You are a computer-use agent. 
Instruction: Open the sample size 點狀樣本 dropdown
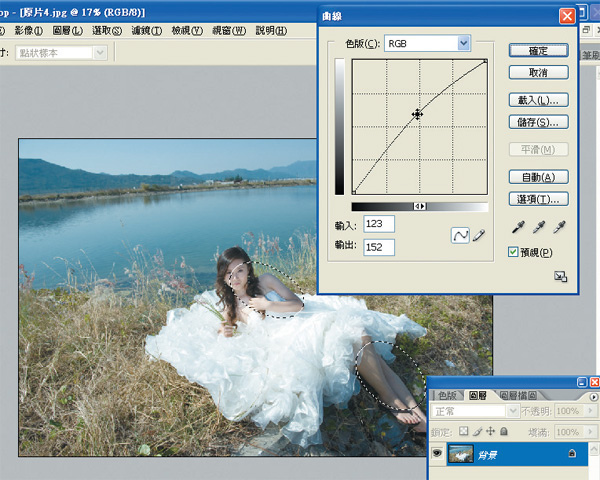coord(100,53)
